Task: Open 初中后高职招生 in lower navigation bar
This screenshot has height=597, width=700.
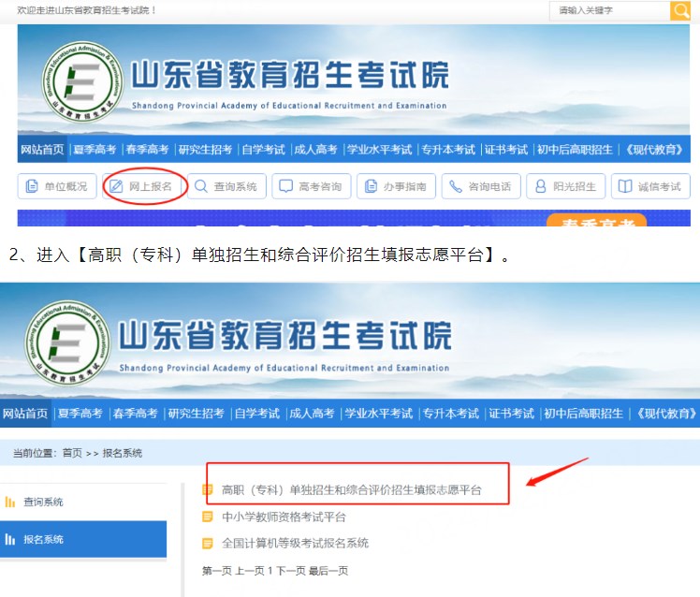Action: point(583,414)
